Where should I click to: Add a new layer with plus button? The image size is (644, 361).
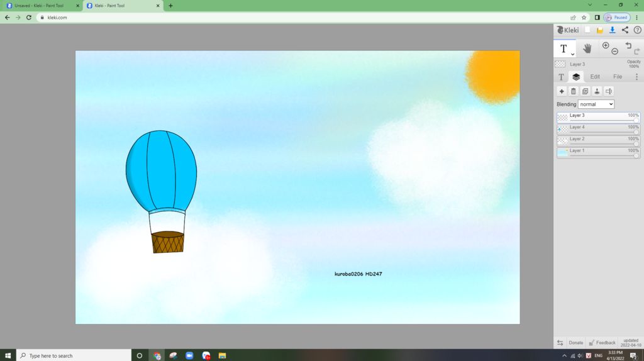tap(562, 91)
